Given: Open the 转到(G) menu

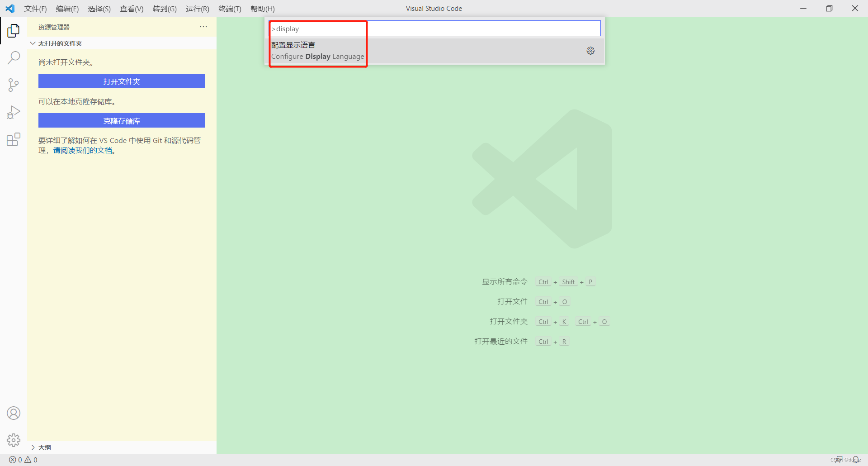Looking at the screenshot, I should tap(165, 9).
